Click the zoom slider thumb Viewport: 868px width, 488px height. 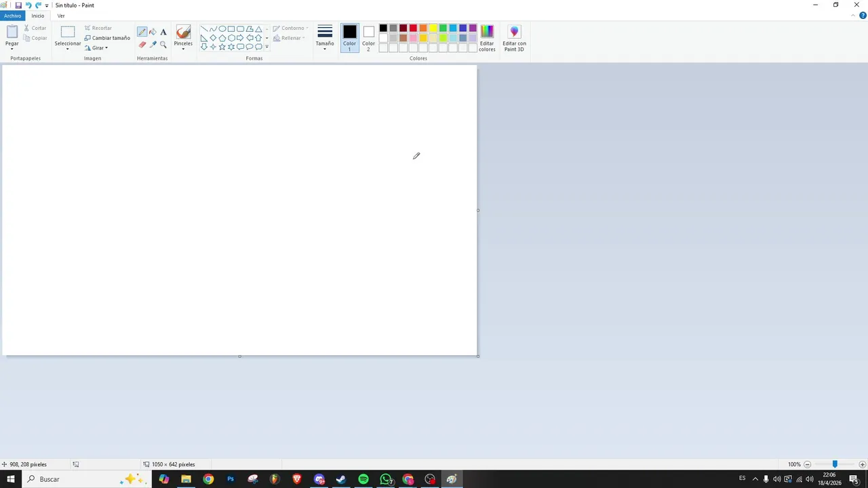coord(835,464)
